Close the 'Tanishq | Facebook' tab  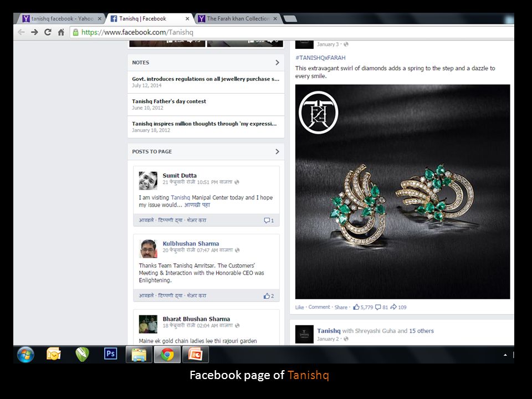[187, 19]
